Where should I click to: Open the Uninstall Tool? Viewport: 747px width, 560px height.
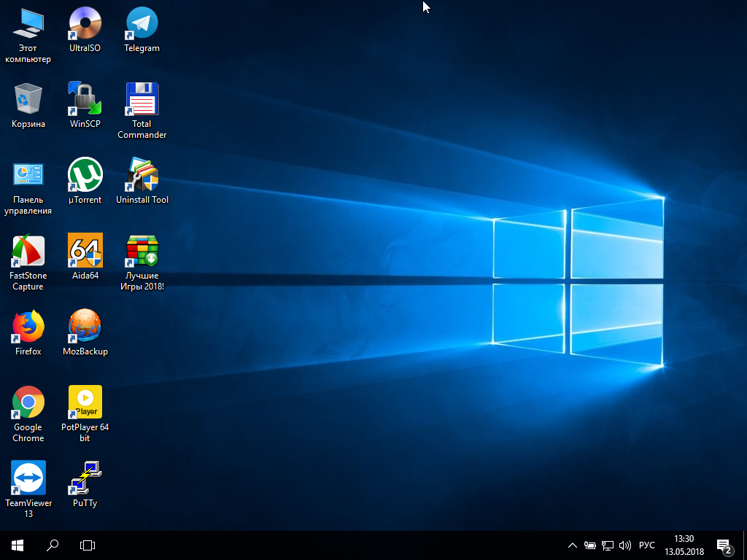click(141, 175)
